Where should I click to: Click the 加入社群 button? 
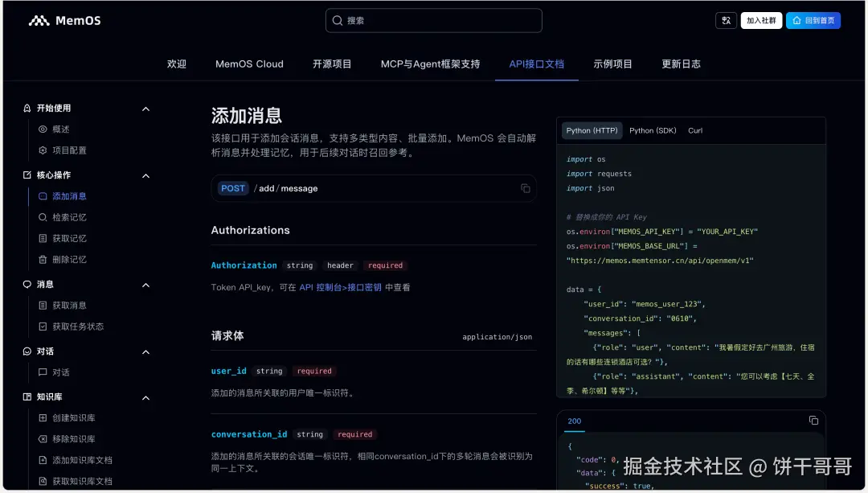761,20
